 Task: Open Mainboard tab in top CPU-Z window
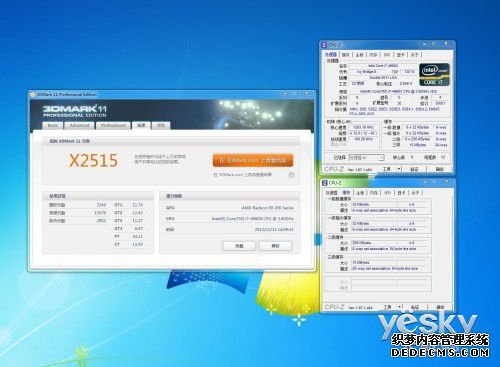coord(359,55)
